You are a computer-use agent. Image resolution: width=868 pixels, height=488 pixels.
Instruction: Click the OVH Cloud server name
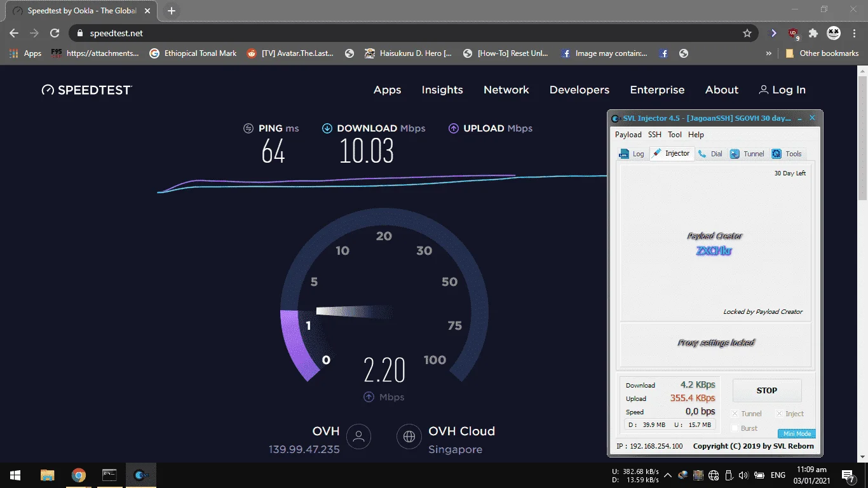click(462, 431)
